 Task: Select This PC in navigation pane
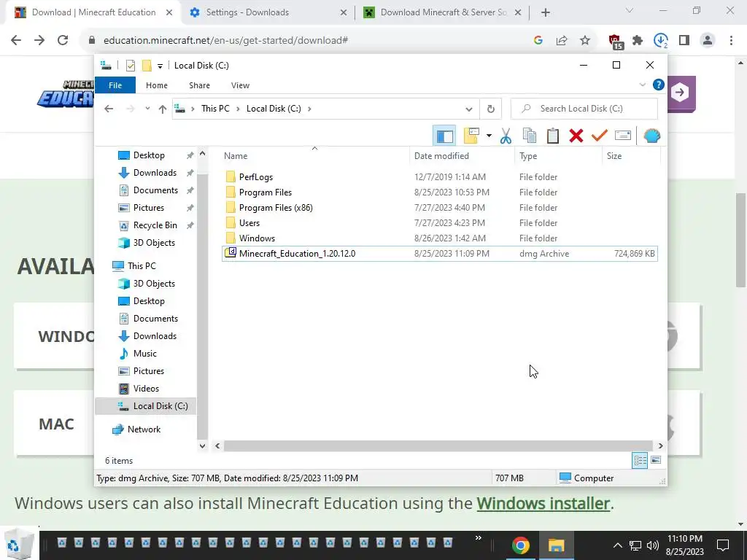[x=142, y=266]
